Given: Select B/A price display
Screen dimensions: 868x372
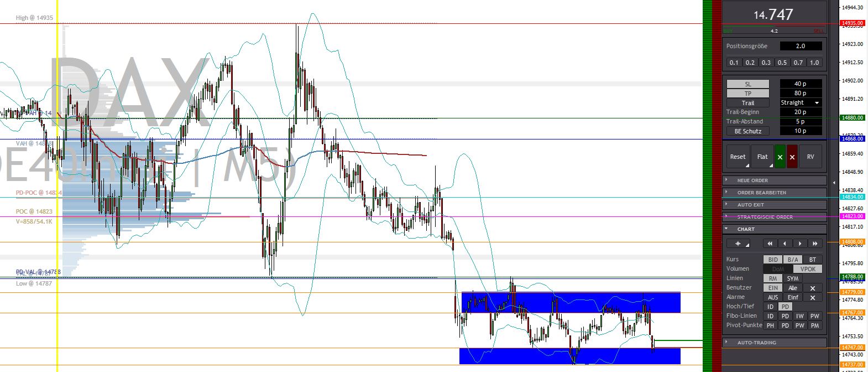Looking at the screenshot, I should (x=793, y=260).
